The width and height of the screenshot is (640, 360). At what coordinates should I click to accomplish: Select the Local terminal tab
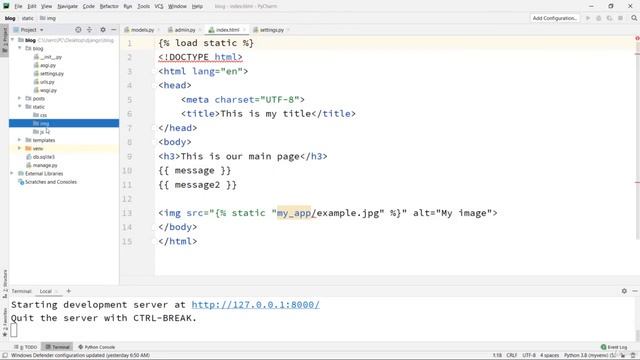click(45, 291)
